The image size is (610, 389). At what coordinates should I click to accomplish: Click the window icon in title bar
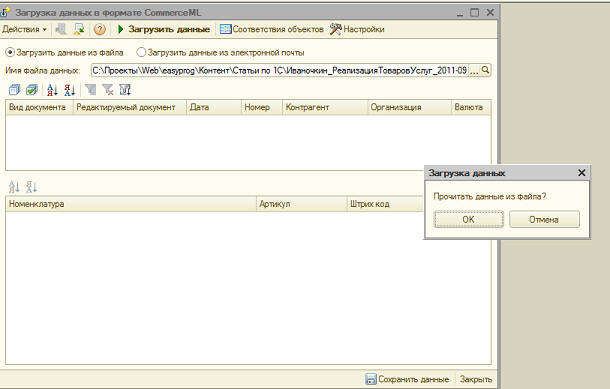point(5,12)
